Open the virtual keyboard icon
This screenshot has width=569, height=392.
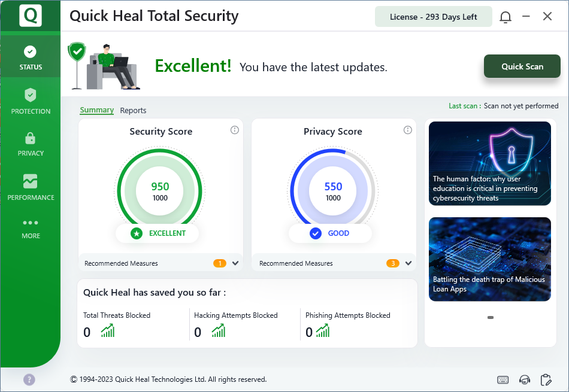(x=503, y=379)
